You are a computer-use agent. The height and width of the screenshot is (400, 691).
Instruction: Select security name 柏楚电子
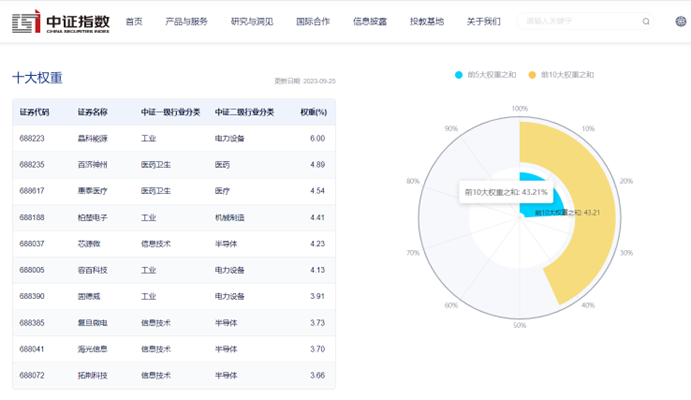(x=93, y=217)
